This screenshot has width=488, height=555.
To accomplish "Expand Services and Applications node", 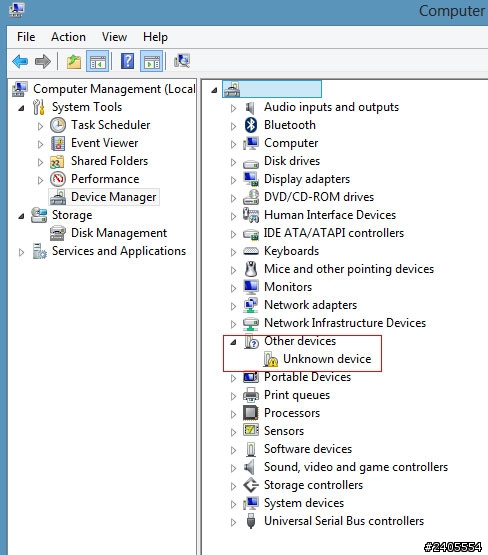I will (21, 252).
